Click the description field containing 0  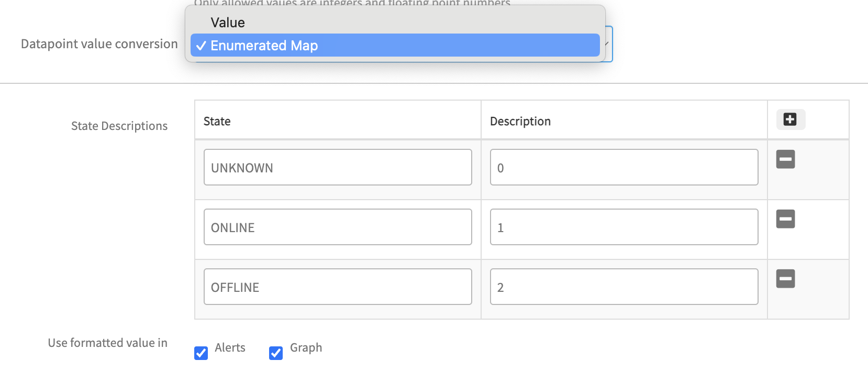point(624,168)
